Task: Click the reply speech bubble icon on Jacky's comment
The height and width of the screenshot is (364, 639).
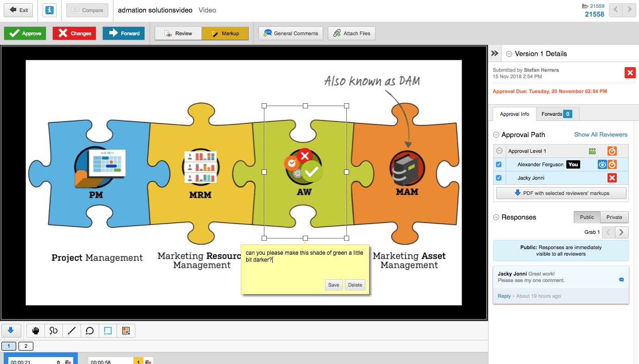Action: 621,280
